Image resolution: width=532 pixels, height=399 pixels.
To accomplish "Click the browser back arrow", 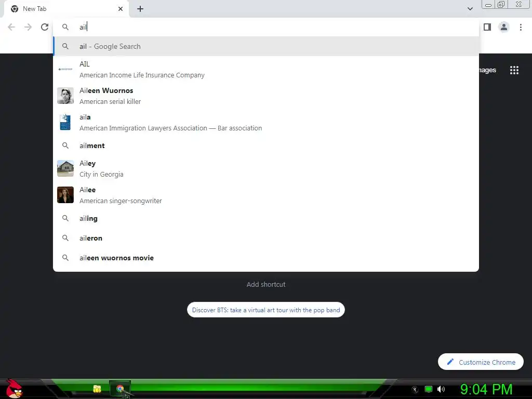I will click(11, 27).
